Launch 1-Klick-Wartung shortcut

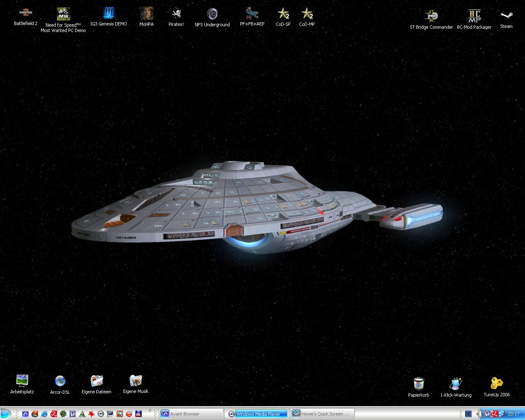click(456, 388)
